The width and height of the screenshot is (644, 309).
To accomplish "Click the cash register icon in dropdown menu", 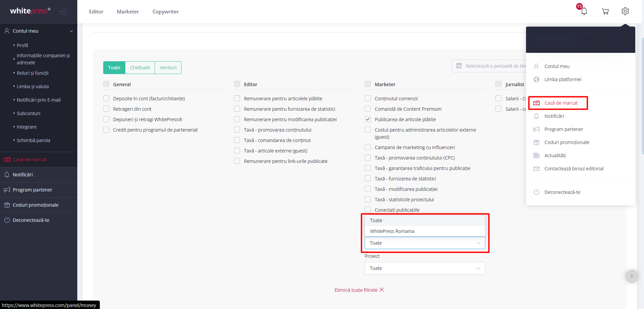I will (x=536, y=103).
